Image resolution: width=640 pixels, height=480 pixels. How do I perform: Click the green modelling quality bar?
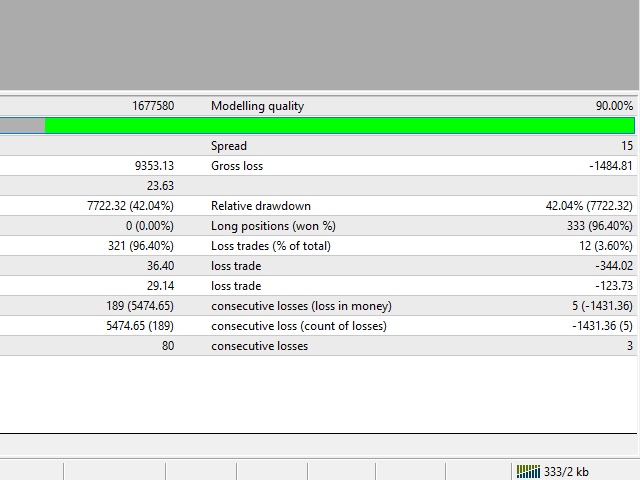click(340, 126)
